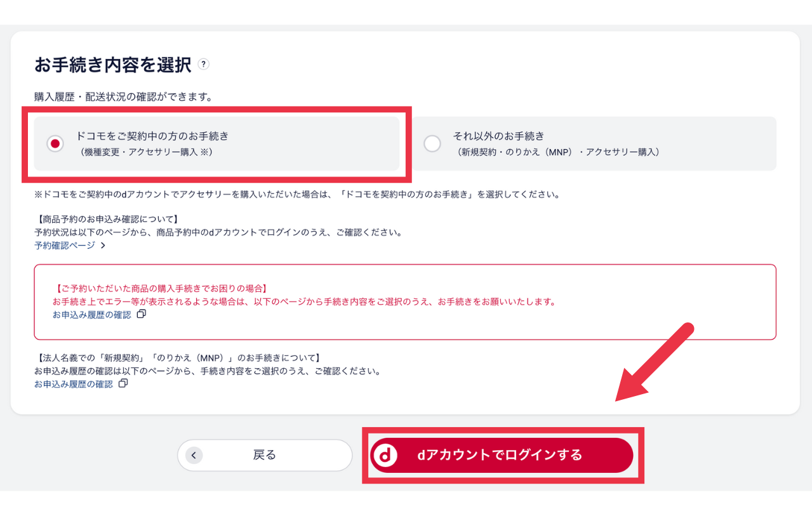812x516 pixels.
Task: Click the 【商品予約のお申込み確認について】 heading
Action: tap(107, 220)
